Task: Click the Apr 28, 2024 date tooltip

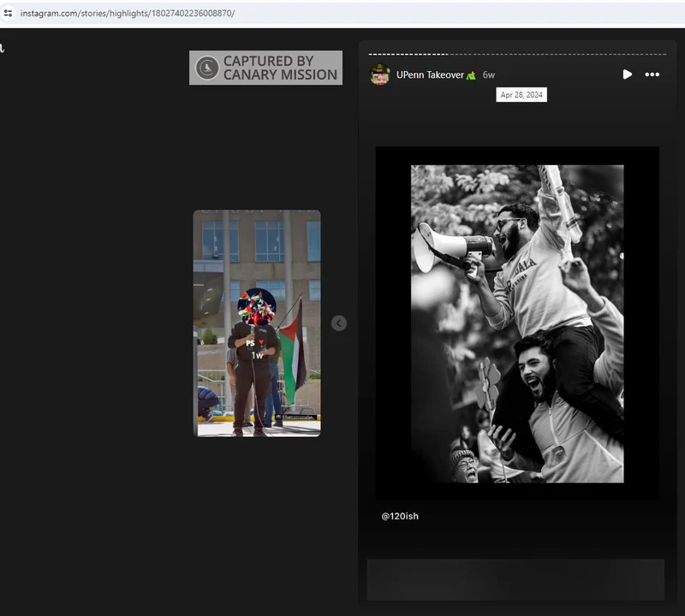Action: pyautogui.click(x=521, y=95)
